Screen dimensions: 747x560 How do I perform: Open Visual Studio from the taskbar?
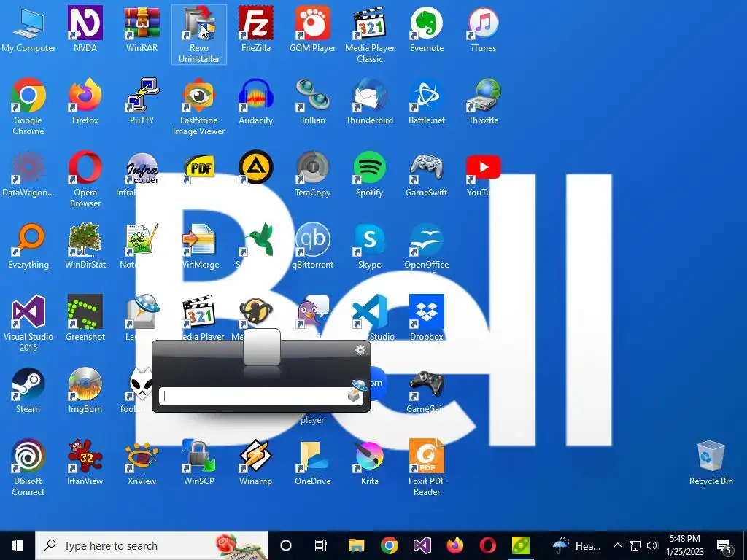pyautogui.click(x=422, y=545)
